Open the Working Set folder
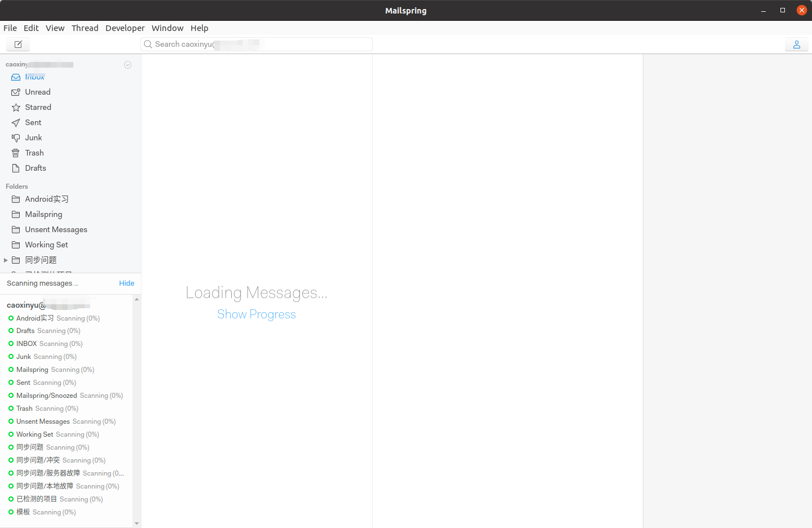The image size is (812, 528). [47, 245]
